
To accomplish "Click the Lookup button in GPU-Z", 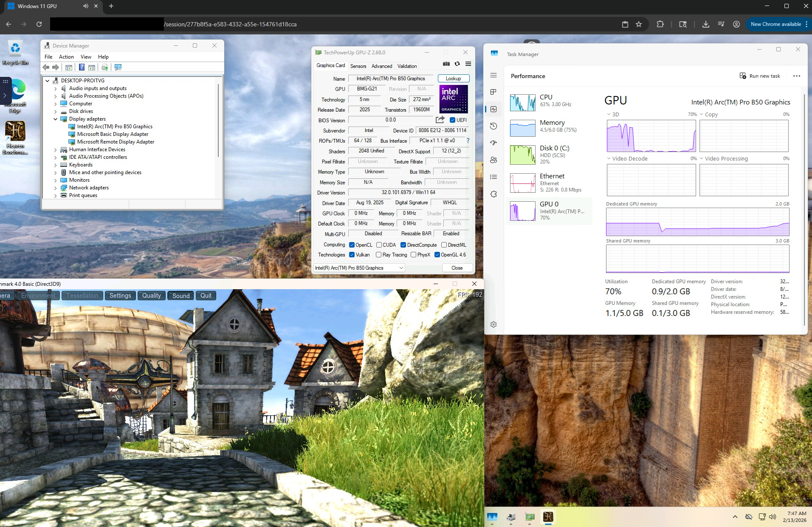I will (x=453, y=79).
